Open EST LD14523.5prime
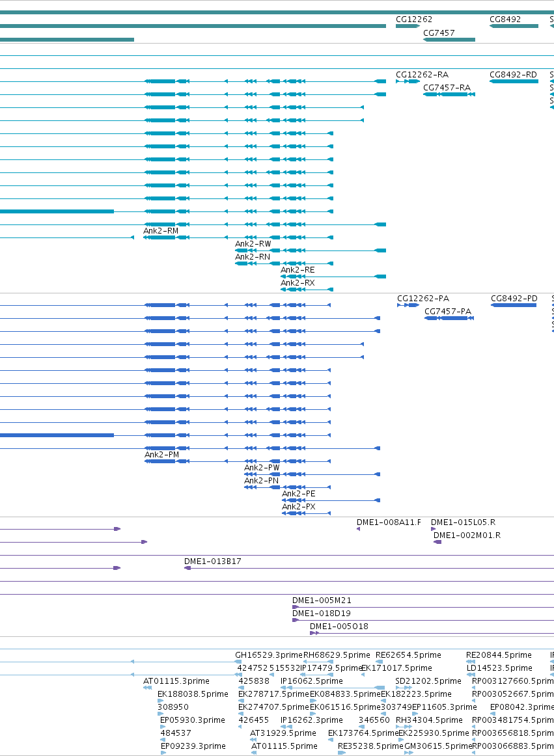The image size is (554, 756). pyautogui.click(x=499, y=668)
